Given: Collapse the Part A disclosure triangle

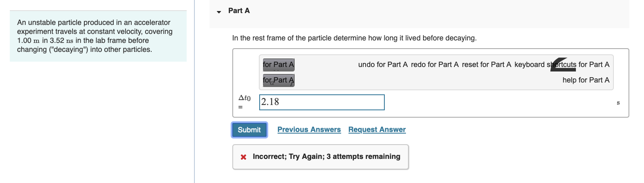Looking at the screenshot, I should coord(219,11).
